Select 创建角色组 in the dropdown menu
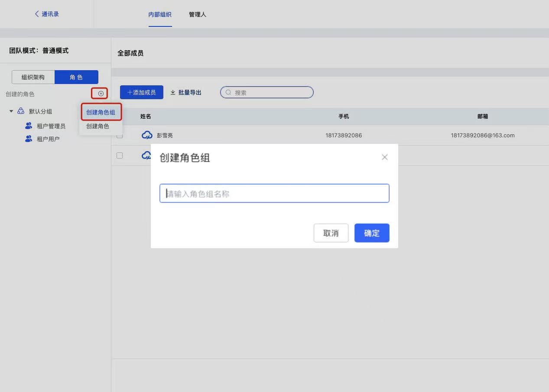Viewport: 549px width, 392px height. point(101,113)
